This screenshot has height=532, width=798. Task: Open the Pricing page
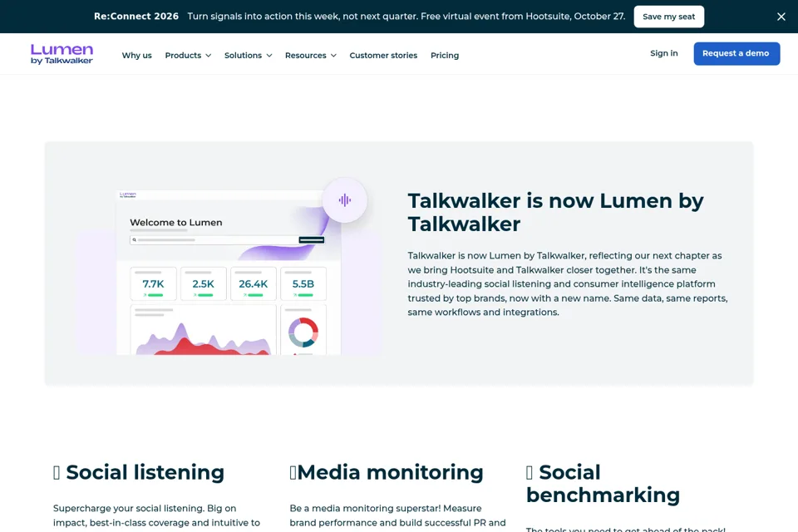[444, 55]
